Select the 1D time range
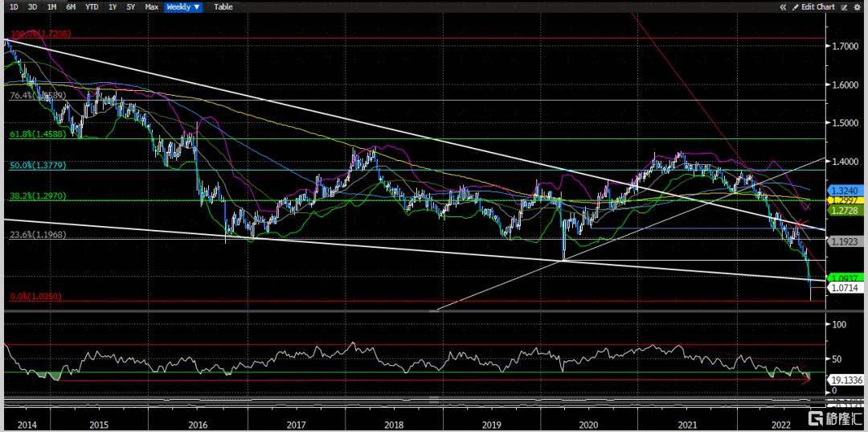Image resolution: width=868 pixels, height=432 pixels. pyautogui.click(x=13, y=6)
